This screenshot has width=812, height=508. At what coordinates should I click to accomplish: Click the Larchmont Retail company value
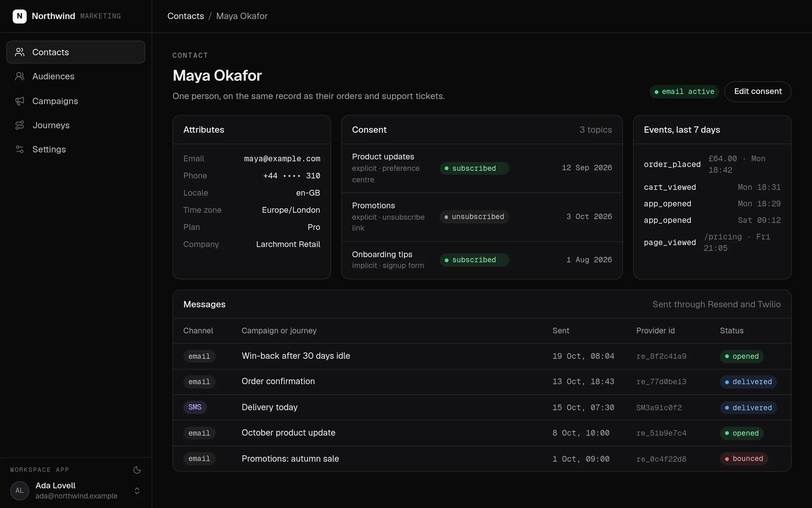288,244
